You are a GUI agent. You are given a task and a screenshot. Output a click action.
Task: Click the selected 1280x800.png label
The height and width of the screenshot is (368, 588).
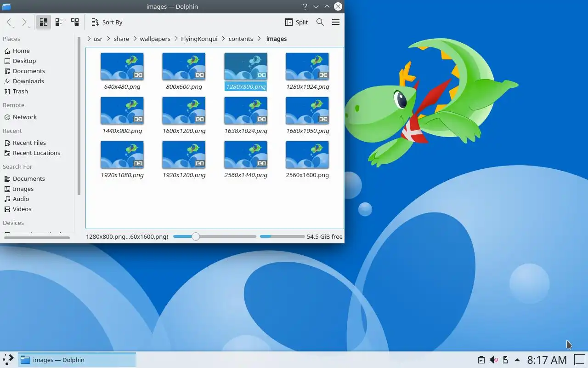point(246,86)
